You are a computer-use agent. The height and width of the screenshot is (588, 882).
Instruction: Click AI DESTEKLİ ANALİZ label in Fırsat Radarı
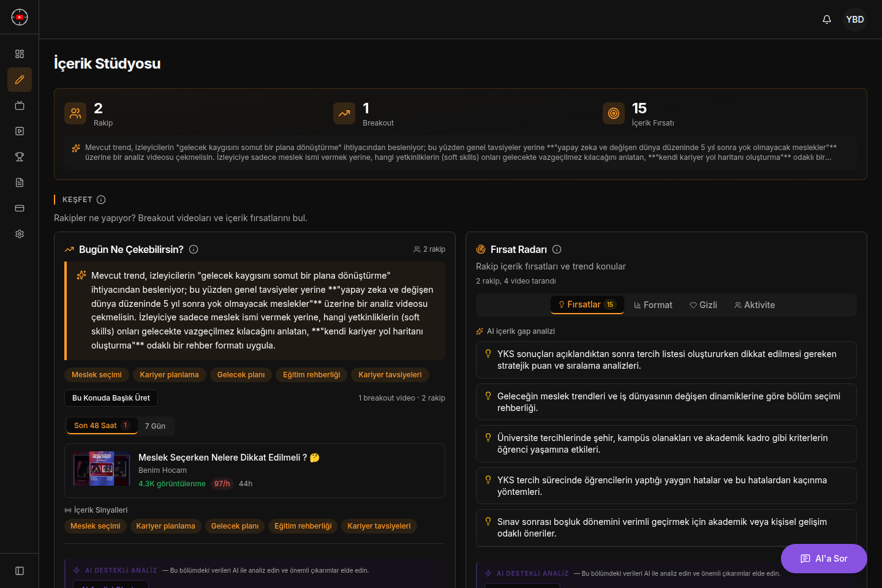532,573
